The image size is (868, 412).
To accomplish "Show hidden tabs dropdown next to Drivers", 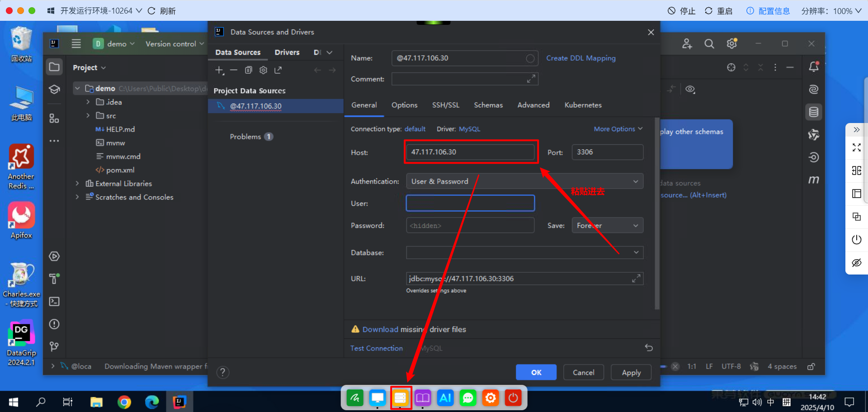I will pos(330,52).
